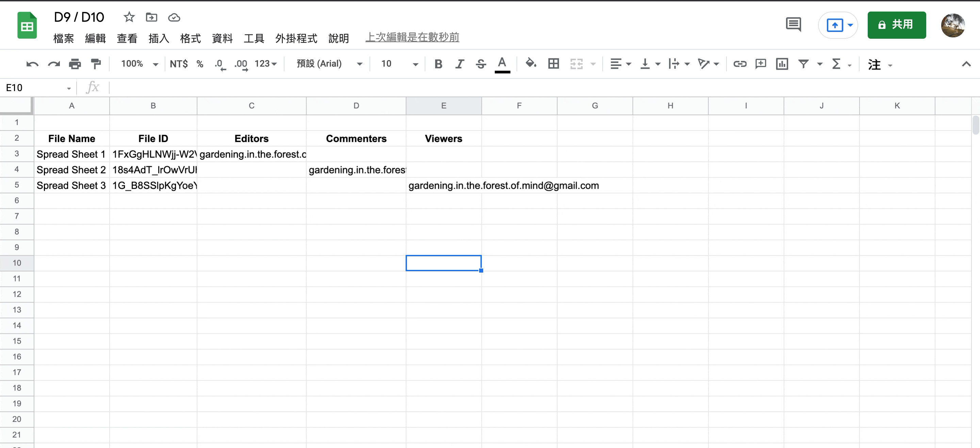Insert a comment with plus-box icon
The height and width of the screenshot is (448, 980).
(x=761, y=64)
